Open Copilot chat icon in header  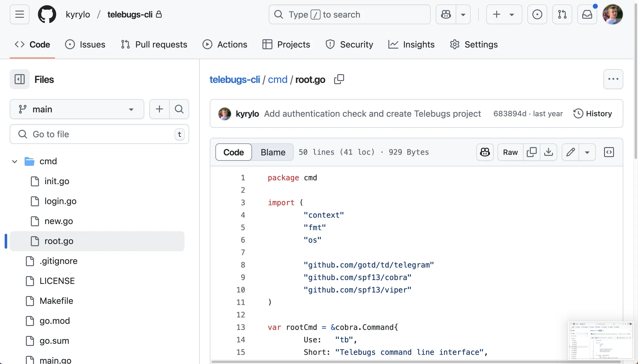446,14
